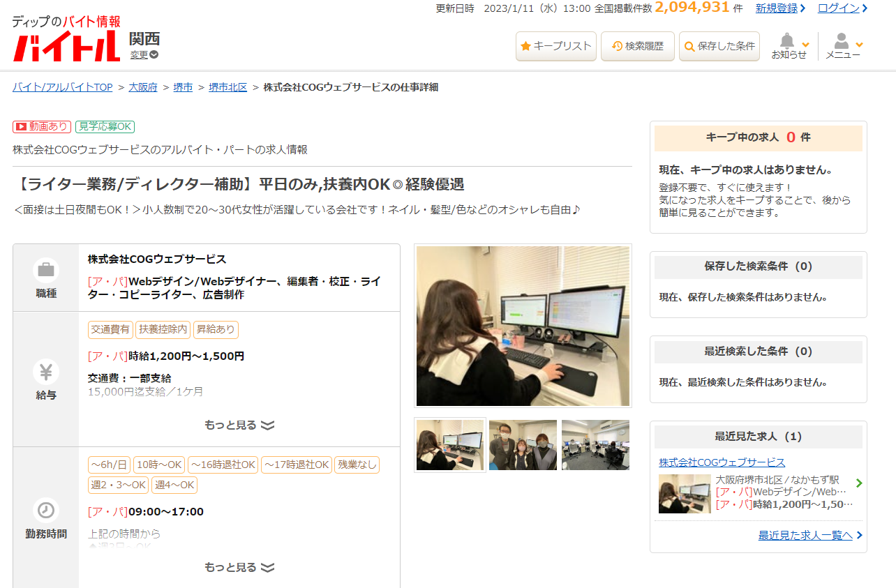Expand work hours with もっと見る

239,567
